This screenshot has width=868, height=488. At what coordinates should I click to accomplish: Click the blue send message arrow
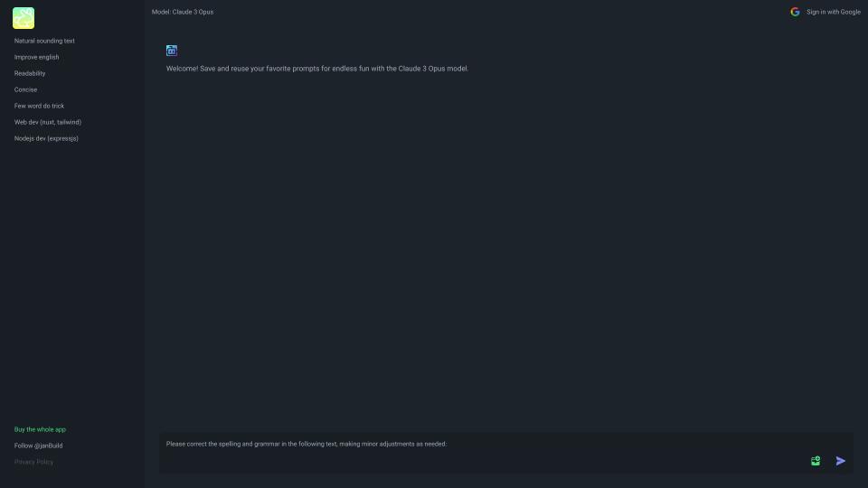[x=840, y=461]
